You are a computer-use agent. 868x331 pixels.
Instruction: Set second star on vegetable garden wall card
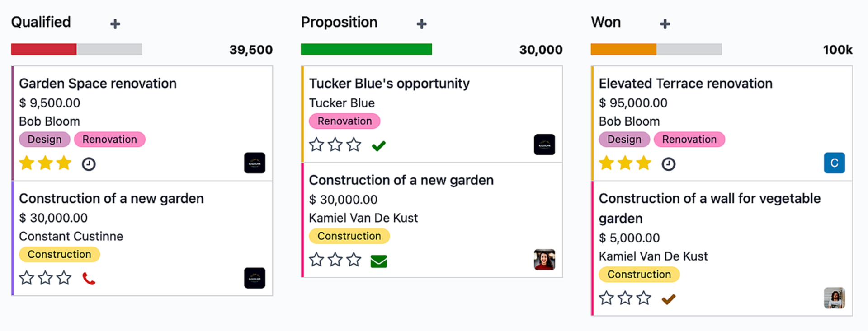click(625, 298)
